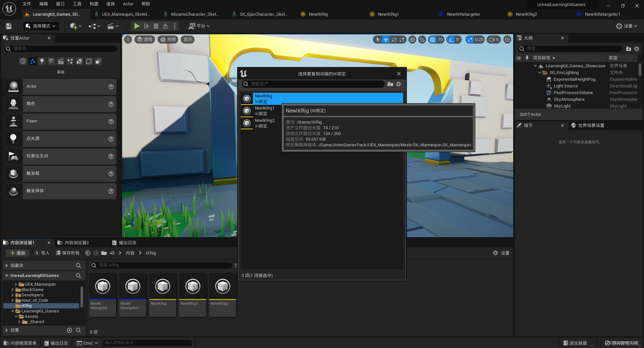Select NewIKRig1 in the IK rig picker
The height and width of the screenshot is (348, 644).
click(x=322, y=111)
